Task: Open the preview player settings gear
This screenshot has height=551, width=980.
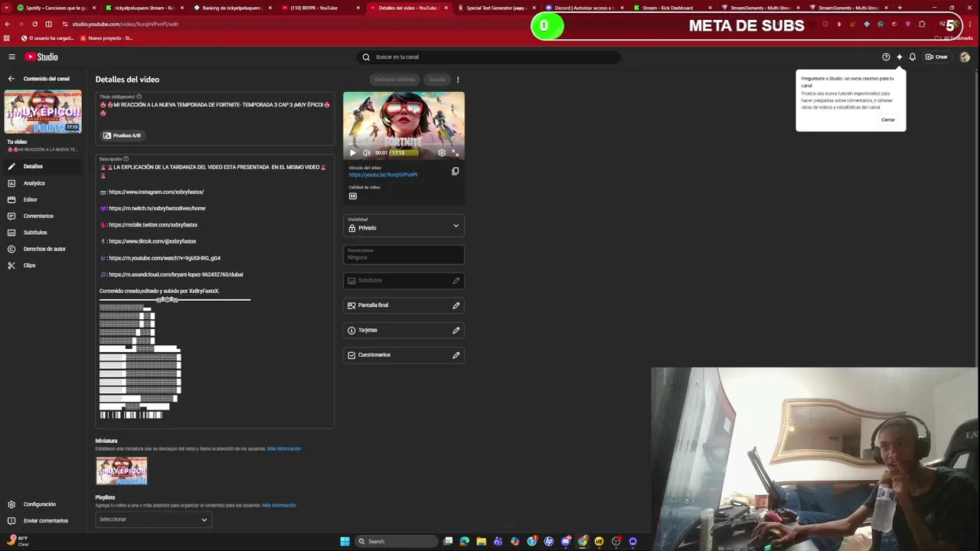Action: point(442,152)
